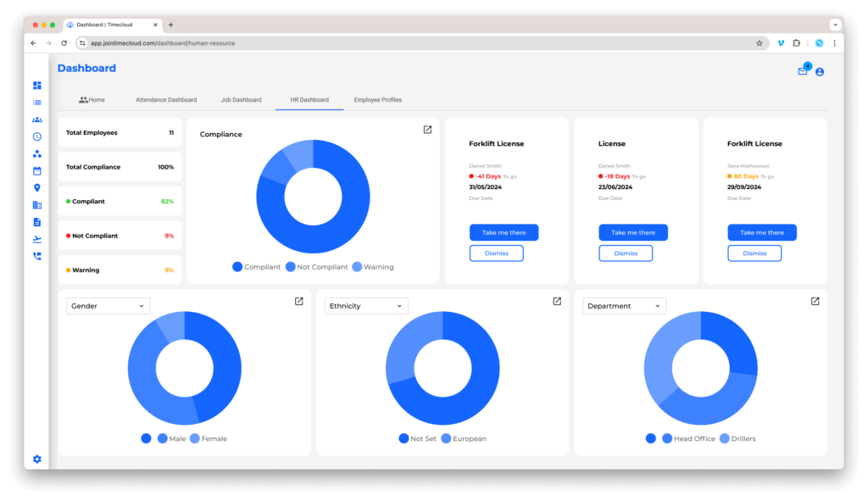Toggle the Head Office legend item

coord(688,438)
